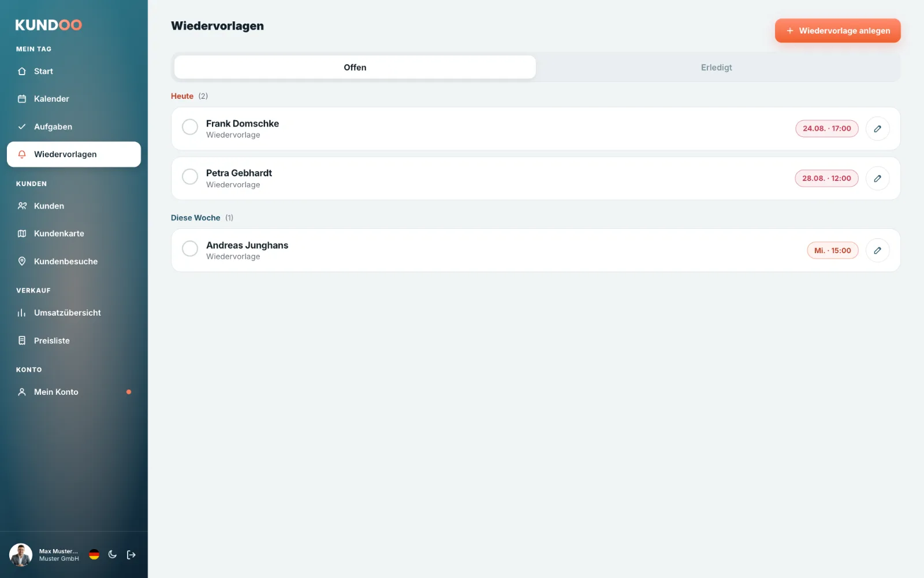Screen dimensions: 924x578
Task: Click the Kunden people icon
Action: [22, 206]
